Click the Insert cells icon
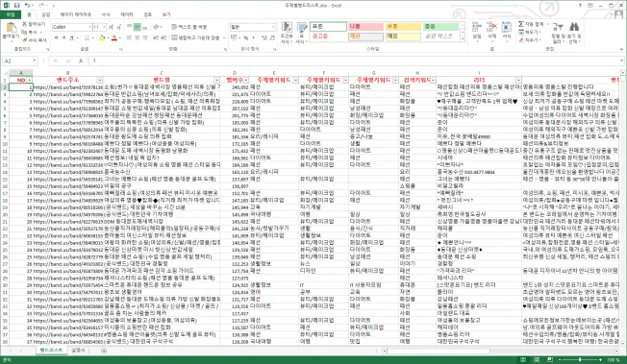Viewport: 627px width, 364px height. [477, 27]
